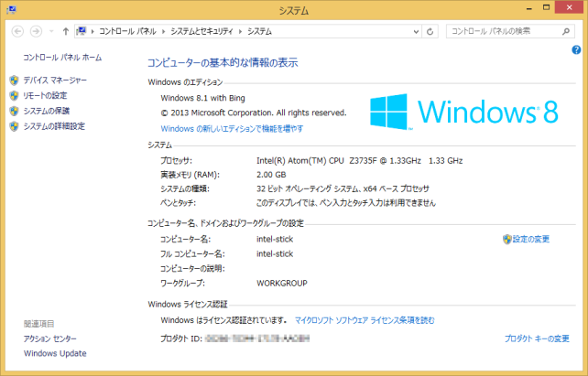Open the recent locations dropdown arrow

tap(52, 31)
